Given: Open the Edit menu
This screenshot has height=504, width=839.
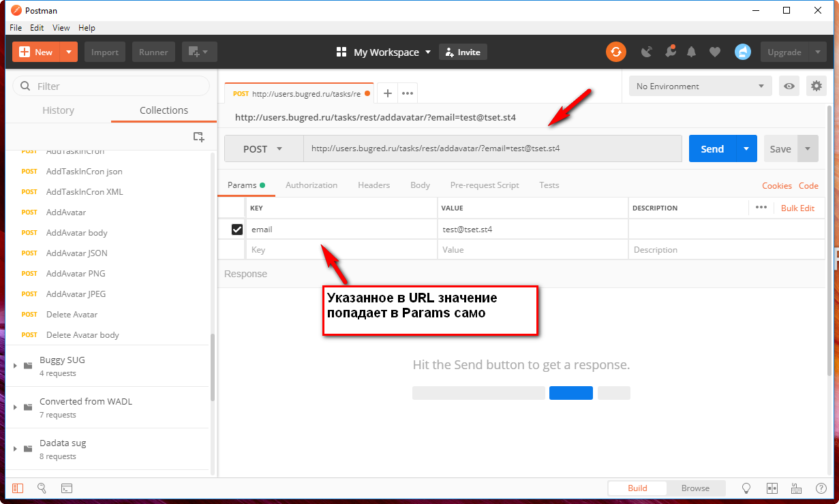Looking at the screenshot, I should pos(37,28).
